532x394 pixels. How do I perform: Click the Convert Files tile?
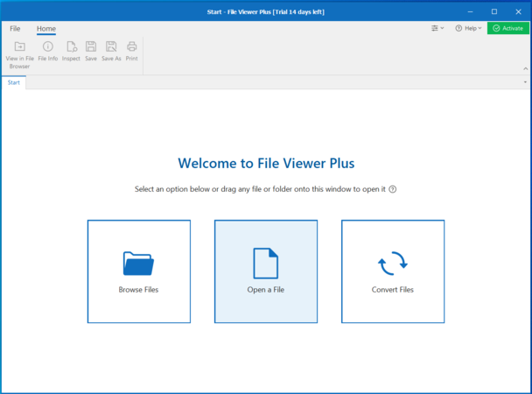[393, 271]
